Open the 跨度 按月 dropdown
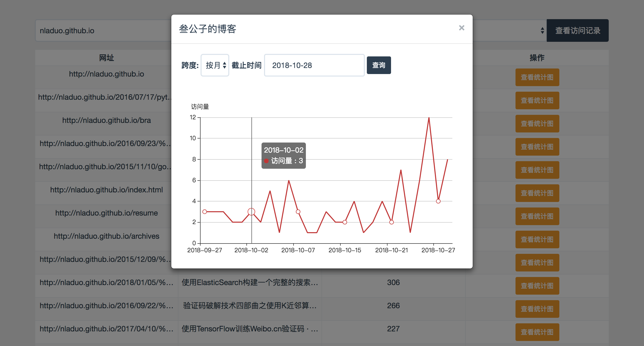644x346 pixels. [215, 65]
